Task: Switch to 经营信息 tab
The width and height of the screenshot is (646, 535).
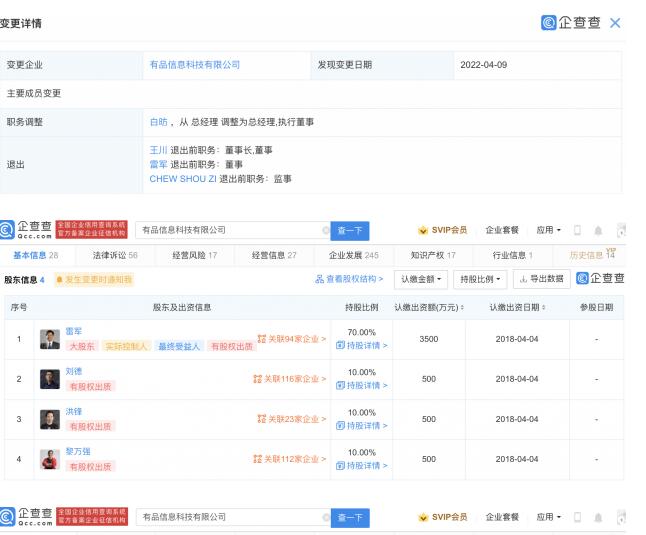Action: [x=274, y=255]
